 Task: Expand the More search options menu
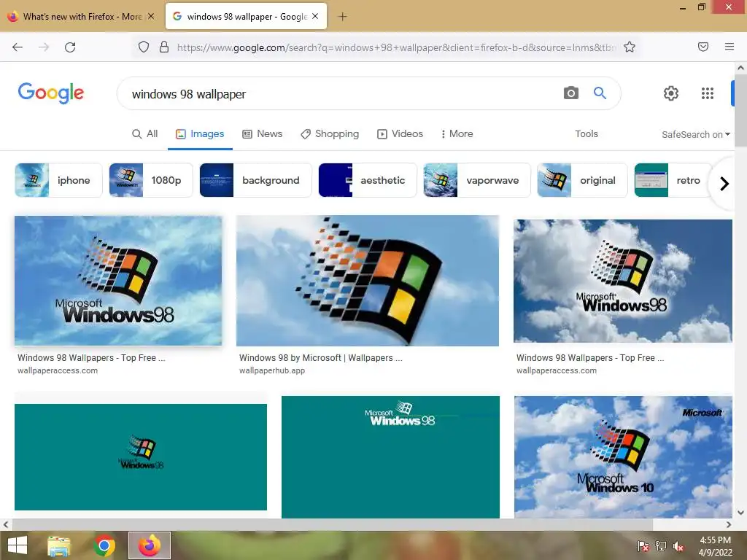point(457,134)
